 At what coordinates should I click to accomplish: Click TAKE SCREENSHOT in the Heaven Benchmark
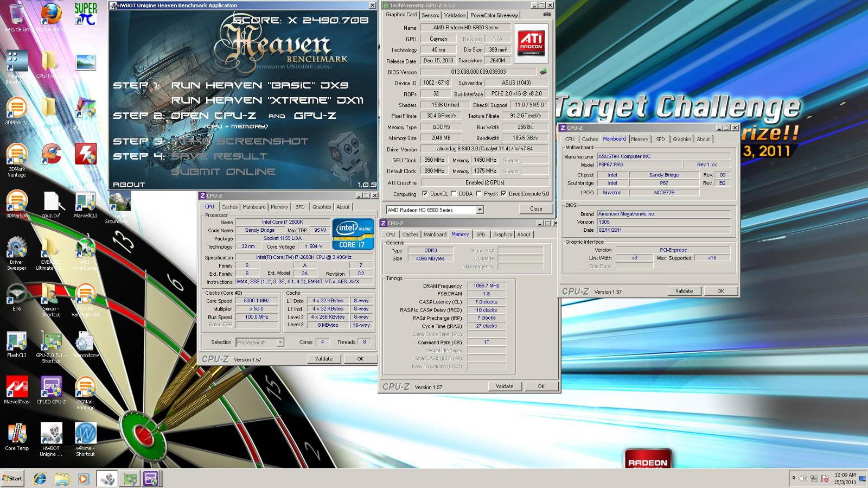tap(240, 141)
